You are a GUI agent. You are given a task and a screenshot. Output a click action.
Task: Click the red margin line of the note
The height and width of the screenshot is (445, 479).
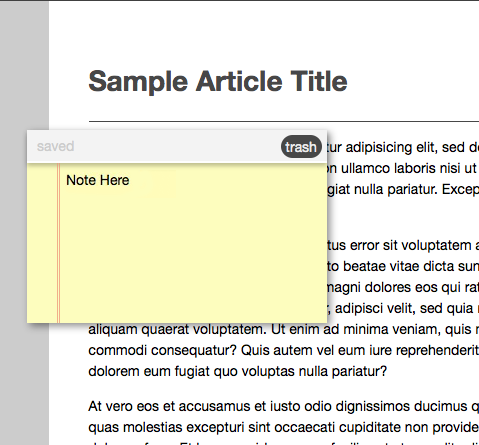point(58,243)
